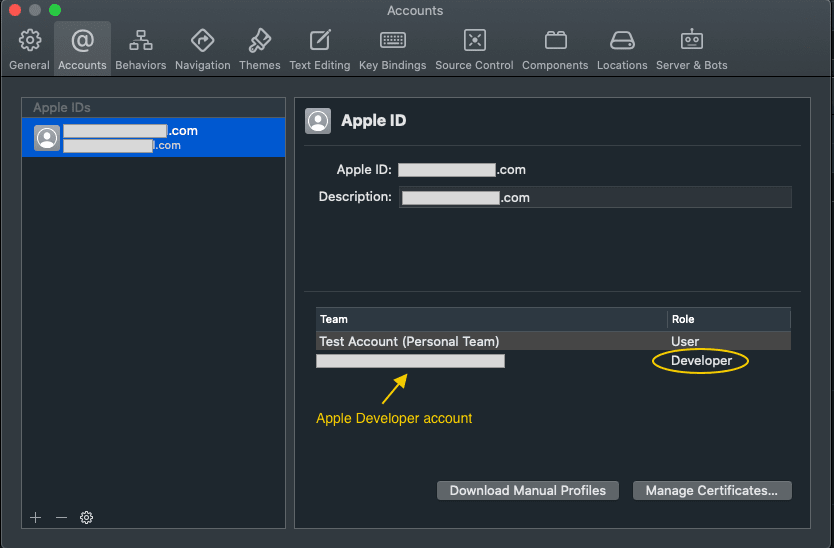Select the team row with Developer role
This screenshot has width=834, height=548.
[x=553, y=361]
